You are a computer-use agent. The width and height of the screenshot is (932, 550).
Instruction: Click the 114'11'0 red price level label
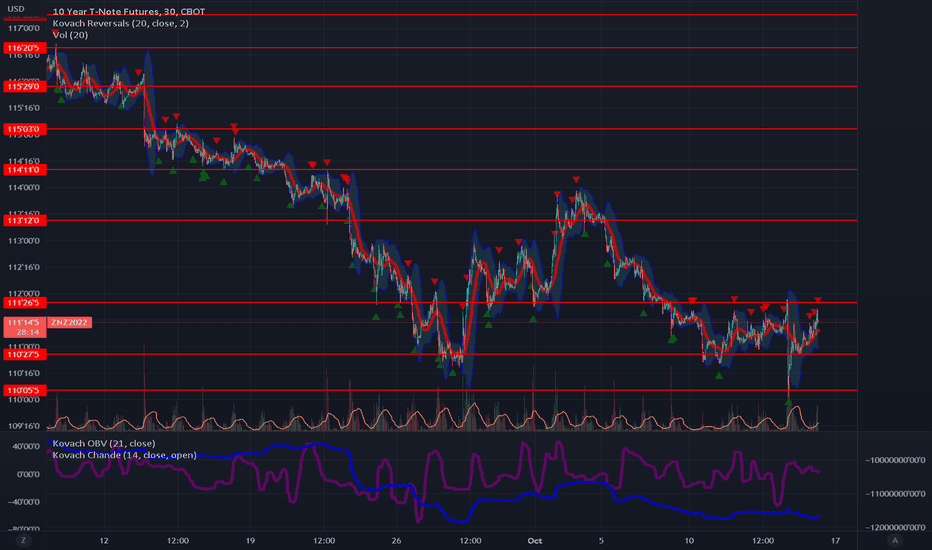click(x=24, y=170)
